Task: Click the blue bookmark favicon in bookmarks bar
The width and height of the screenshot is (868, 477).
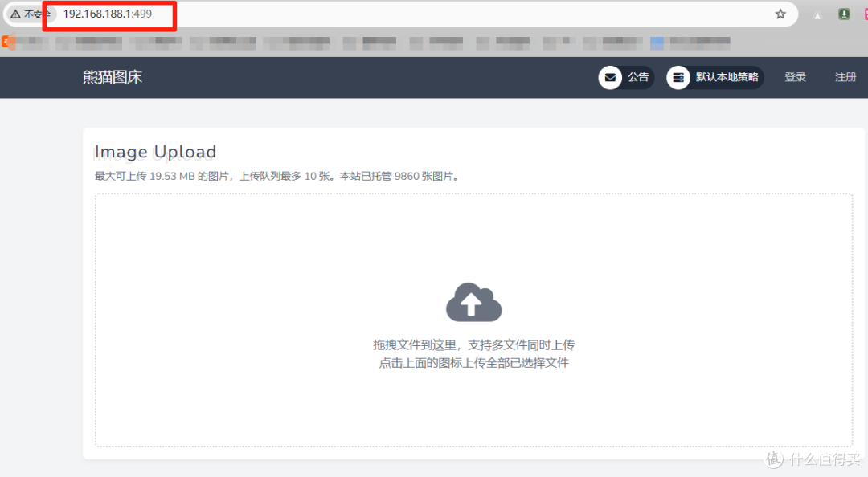Action: 657,43
